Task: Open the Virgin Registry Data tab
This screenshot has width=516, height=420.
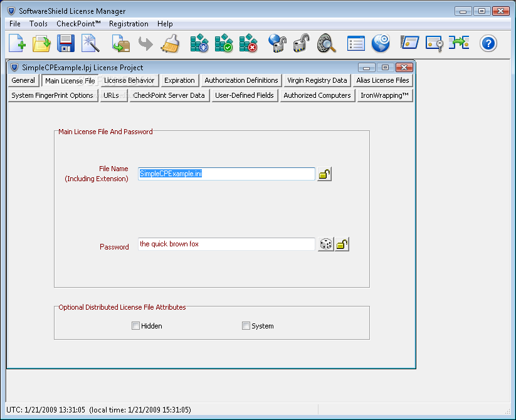Action: tap(317, 80)
